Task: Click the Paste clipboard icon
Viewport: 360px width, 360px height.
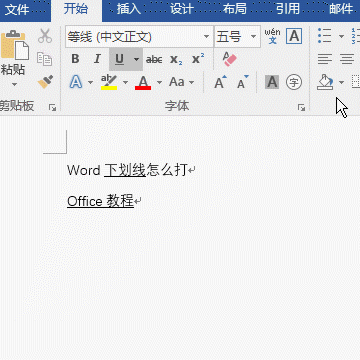Action: click(x=15, y=45)
